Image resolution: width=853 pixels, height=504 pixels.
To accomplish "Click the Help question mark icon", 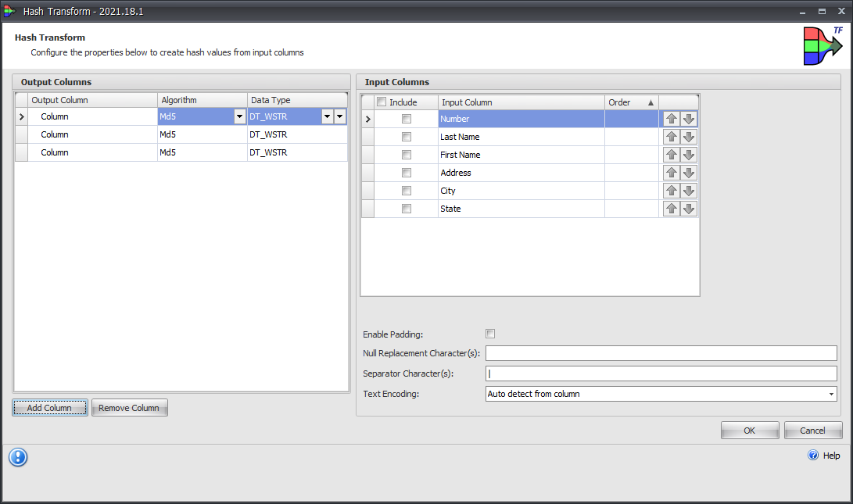I will pyautogui.click(x=813, y=455).
